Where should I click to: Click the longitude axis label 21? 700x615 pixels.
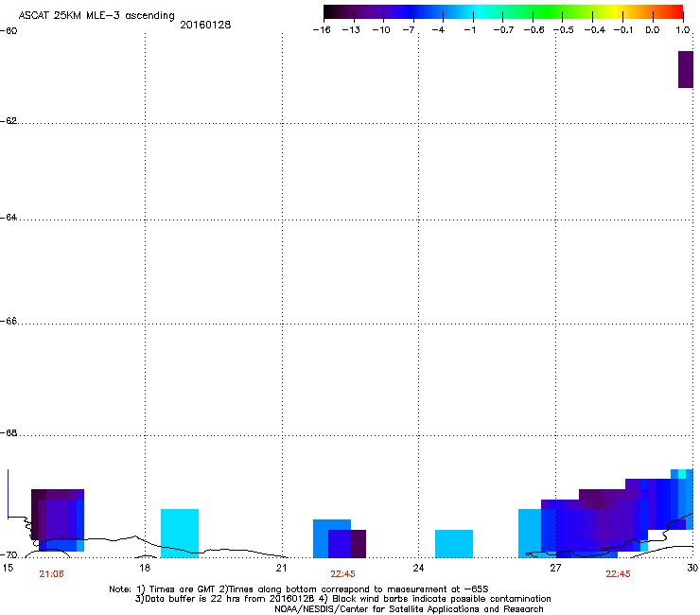281,568
